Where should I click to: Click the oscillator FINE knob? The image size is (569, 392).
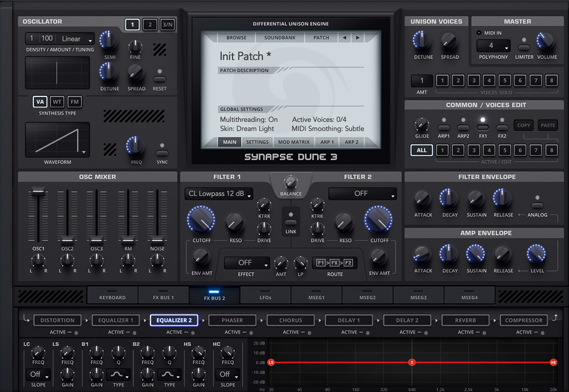tap(135, 46)
